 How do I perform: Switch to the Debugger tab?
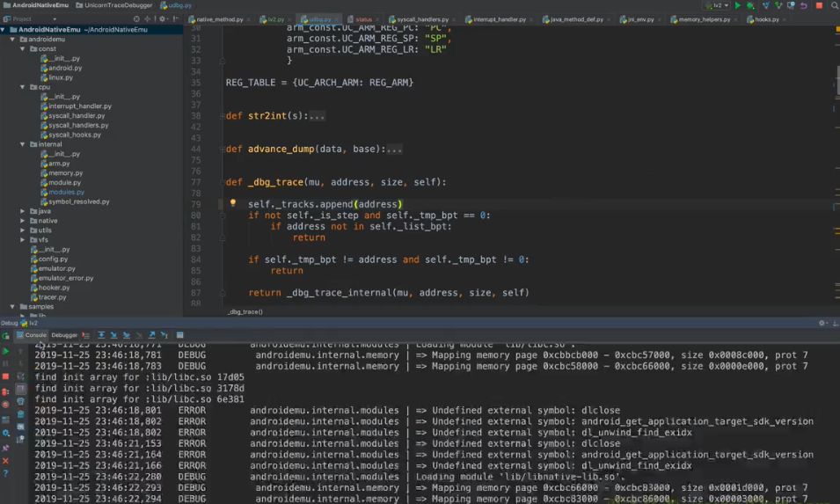pyautogui.click(x=64, y=335)
